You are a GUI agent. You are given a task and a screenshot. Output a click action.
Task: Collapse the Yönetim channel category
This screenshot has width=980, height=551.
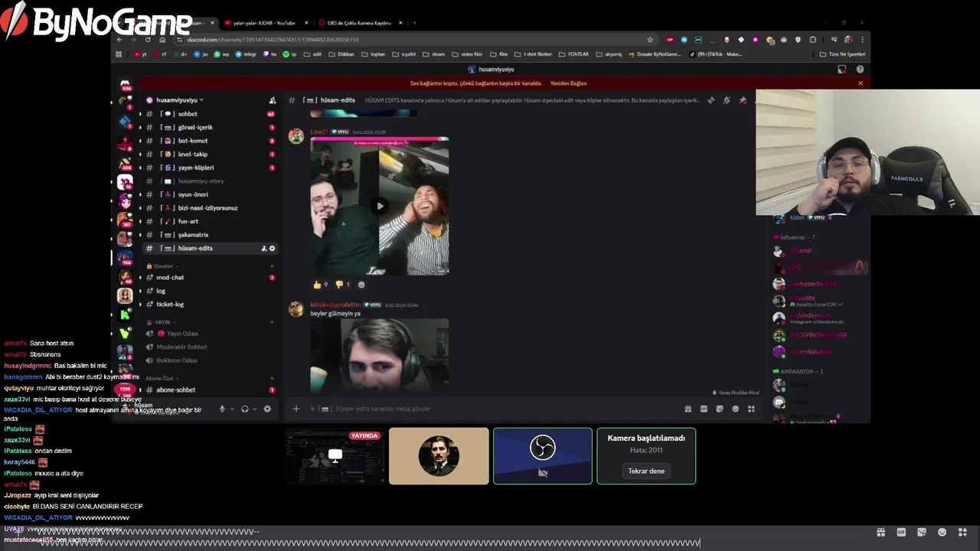[x=162, y=266]
